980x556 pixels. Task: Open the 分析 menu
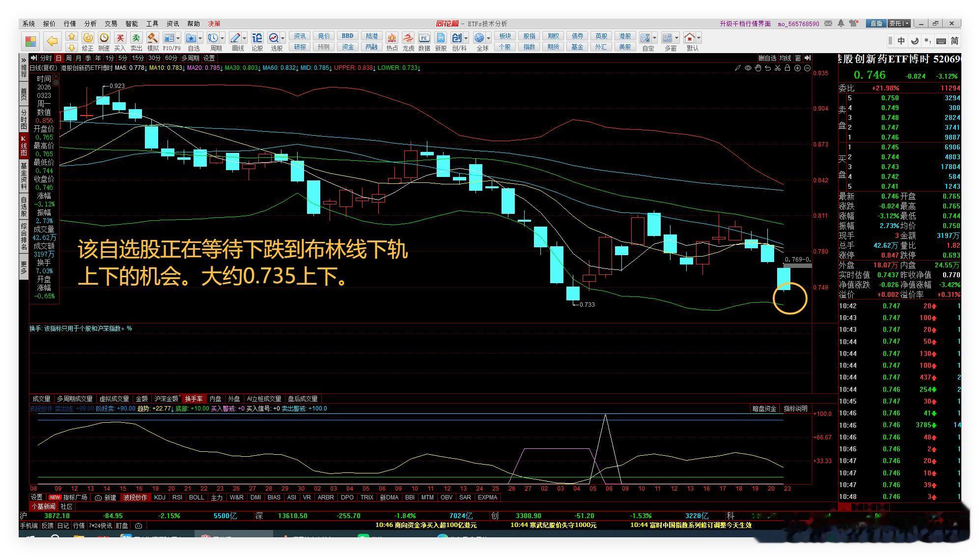pyautogui.click(x=90, y=24)
